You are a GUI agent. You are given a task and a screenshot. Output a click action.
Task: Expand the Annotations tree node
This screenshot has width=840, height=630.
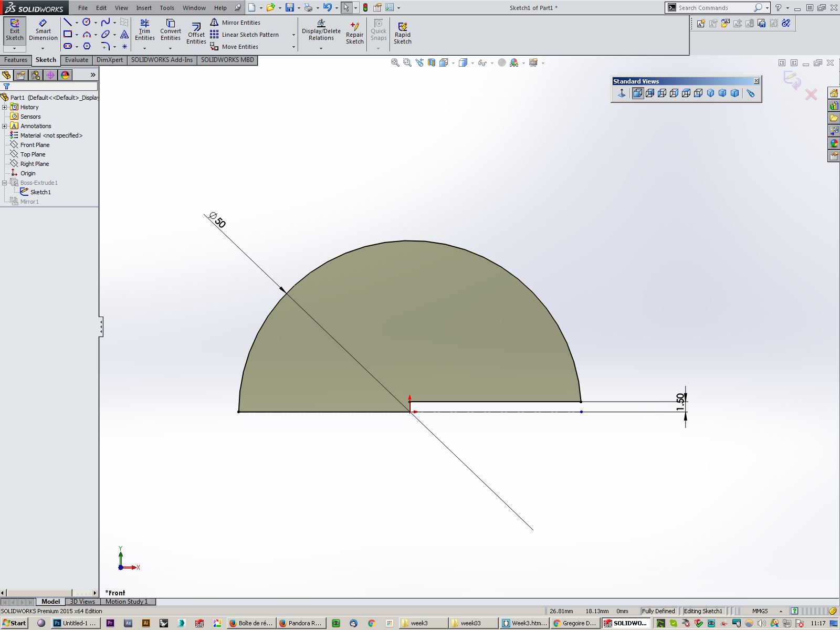coord(5,126)
